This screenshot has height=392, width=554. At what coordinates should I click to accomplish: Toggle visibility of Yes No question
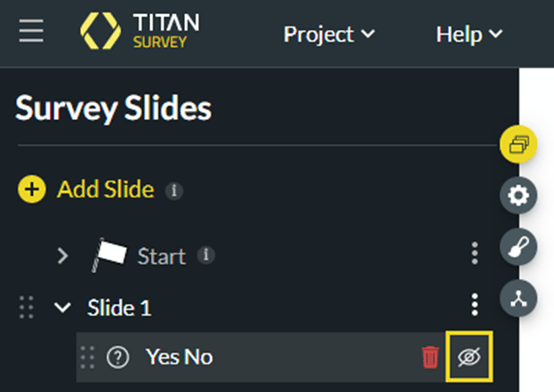coord(468,357)
